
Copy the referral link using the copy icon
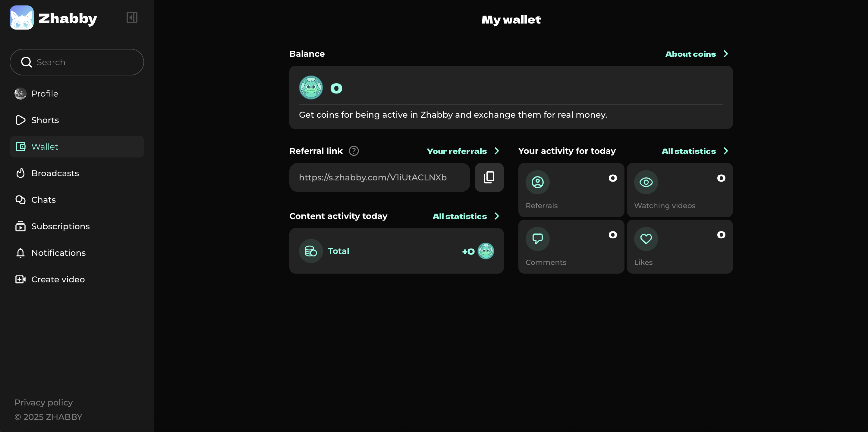(x=489, y=177)
